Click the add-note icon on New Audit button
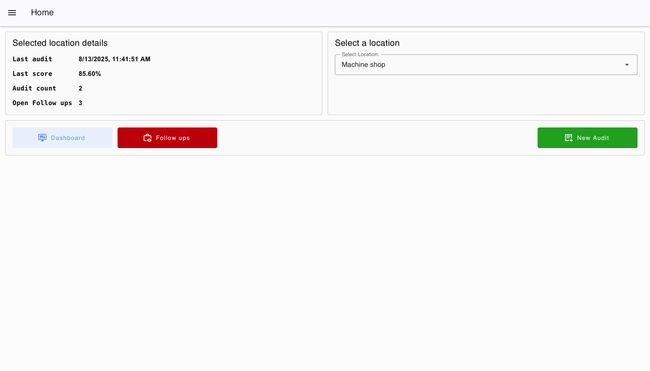 [568, 138]
